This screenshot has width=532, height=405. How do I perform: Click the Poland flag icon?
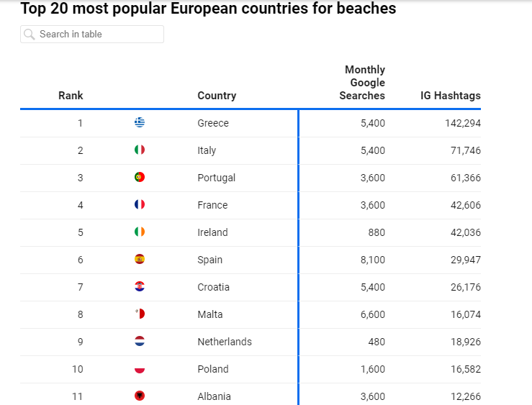(x=140, y=369)
